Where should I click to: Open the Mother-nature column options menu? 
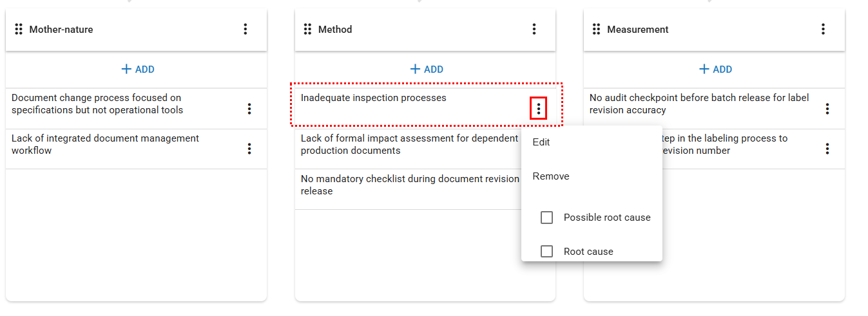pyautogui.click(x=245, y=29)
